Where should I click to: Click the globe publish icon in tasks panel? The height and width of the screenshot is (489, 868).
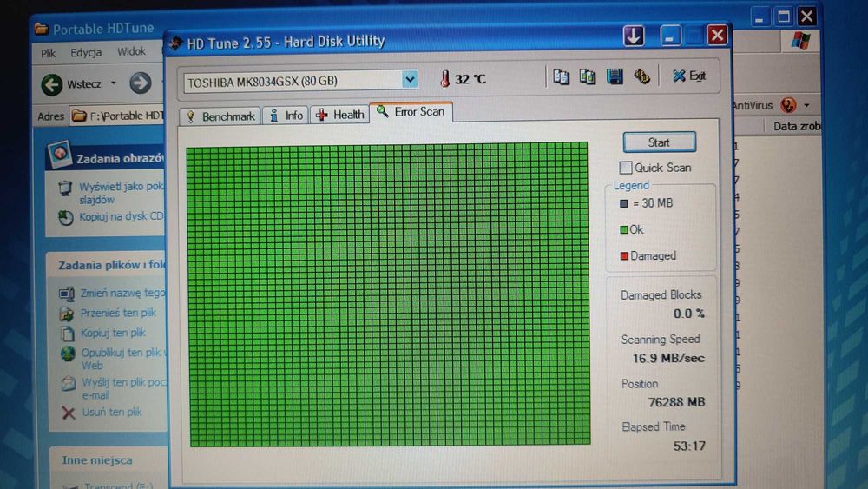[68, 354]
